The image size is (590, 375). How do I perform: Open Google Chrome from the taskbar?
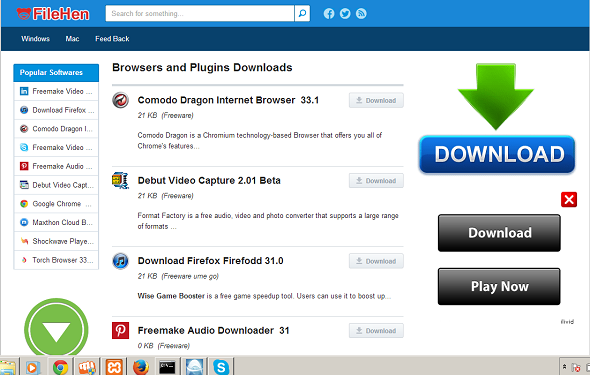click(60, 367)
